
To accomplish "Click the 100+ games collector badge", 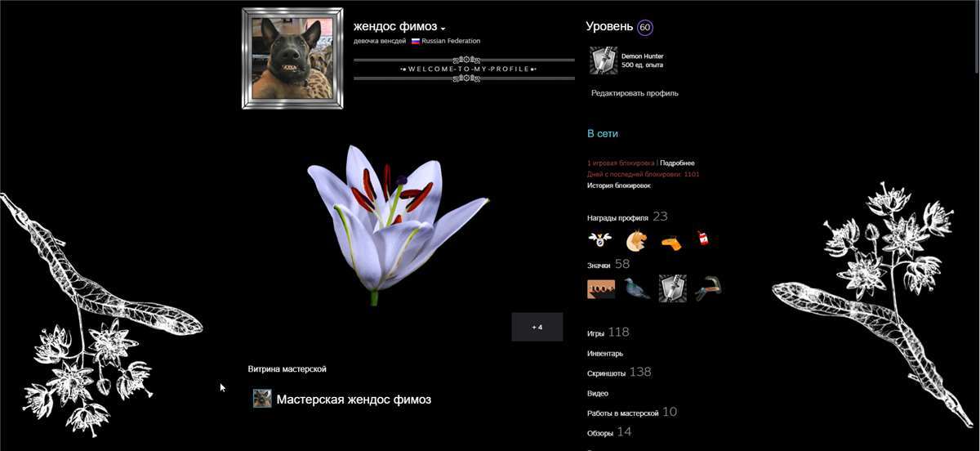I will tap(600, 288).
